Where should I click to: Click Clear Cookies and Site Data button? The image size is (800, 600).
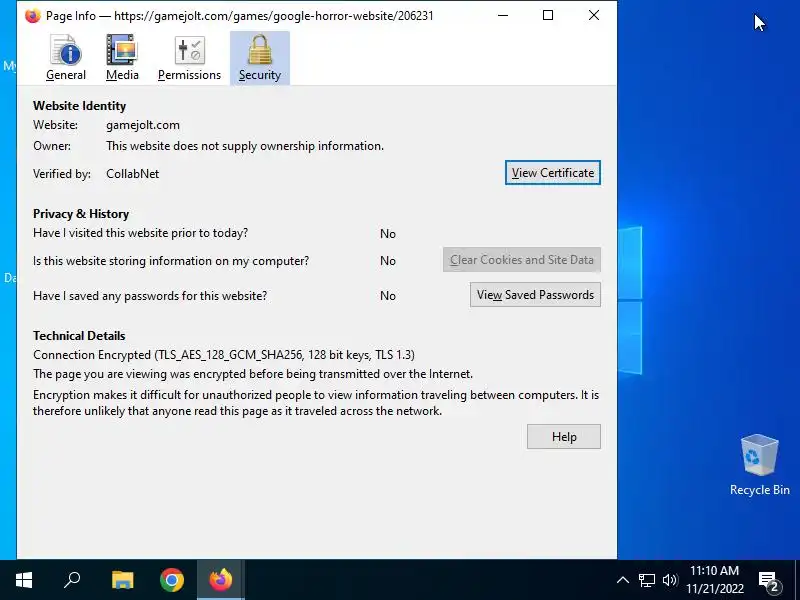[521, 260]
